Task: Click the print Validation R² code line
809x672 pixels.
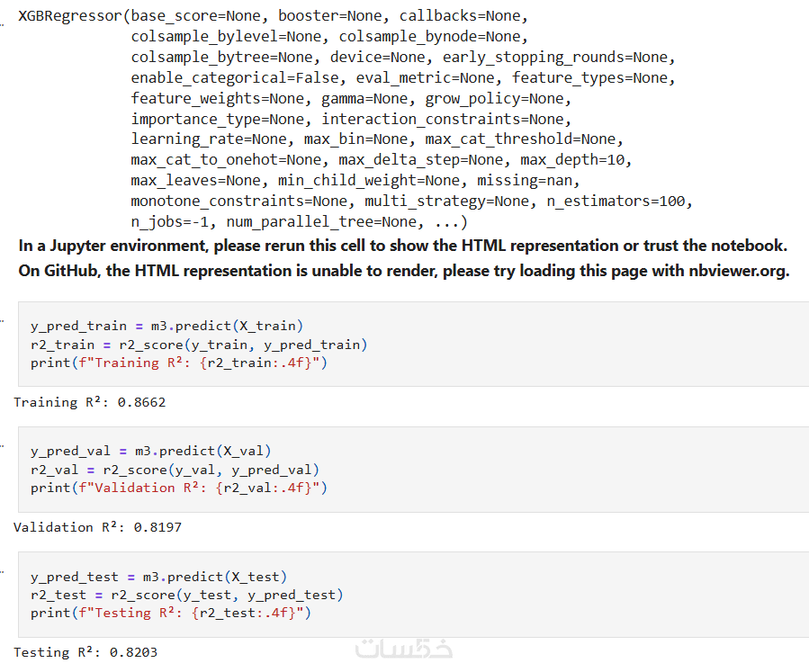Action: pyautogui.click(x=178, y=488)
